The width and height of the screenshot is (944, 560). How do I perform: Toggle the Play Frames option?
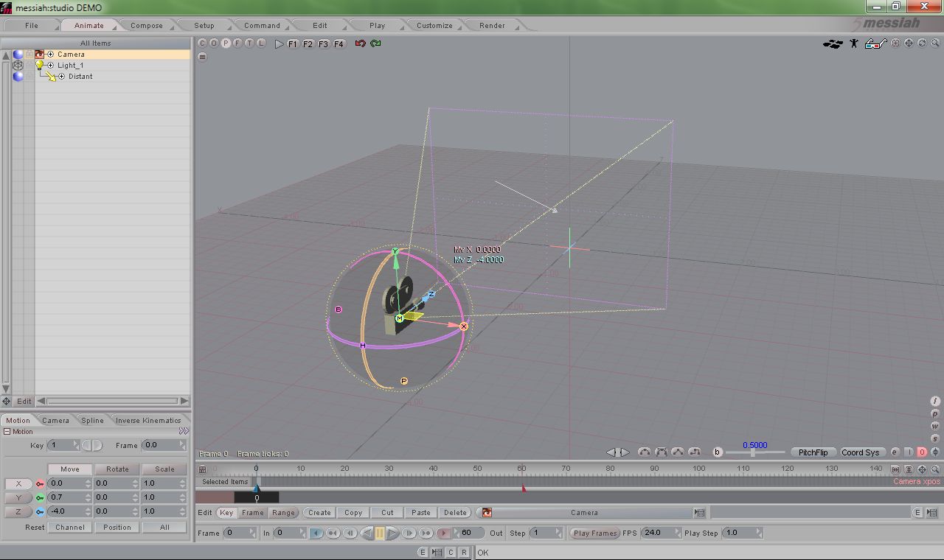pyautogui.click(x=594, y=533)
